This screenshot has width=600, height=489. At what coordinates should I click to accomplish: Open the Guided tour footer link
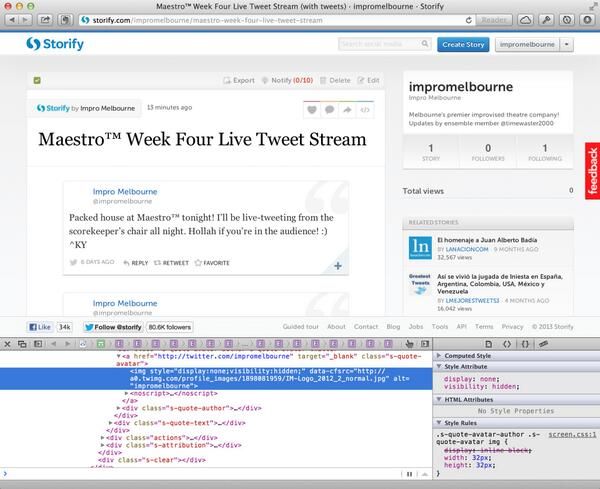click(300, 327)
